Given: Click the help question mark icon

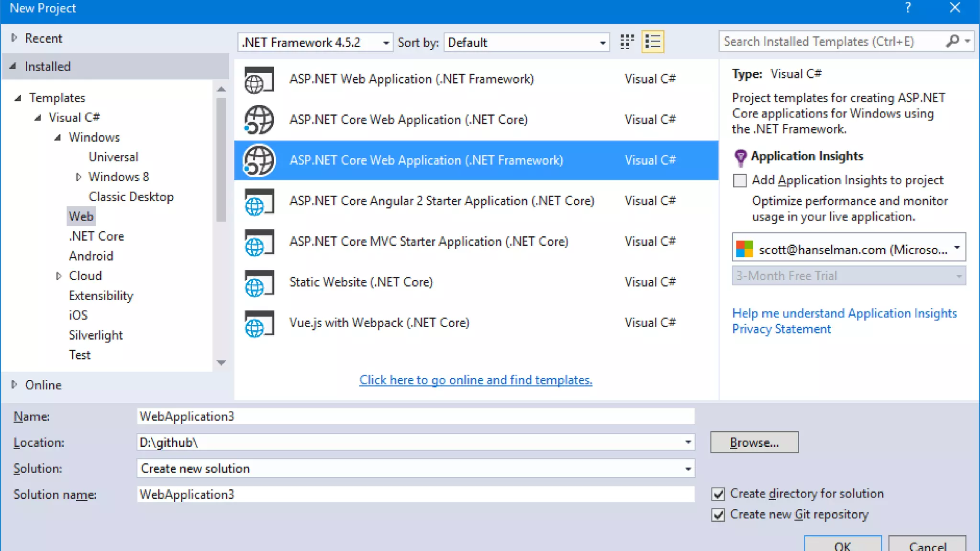Looking at the screenshot, I should (908, 8).
